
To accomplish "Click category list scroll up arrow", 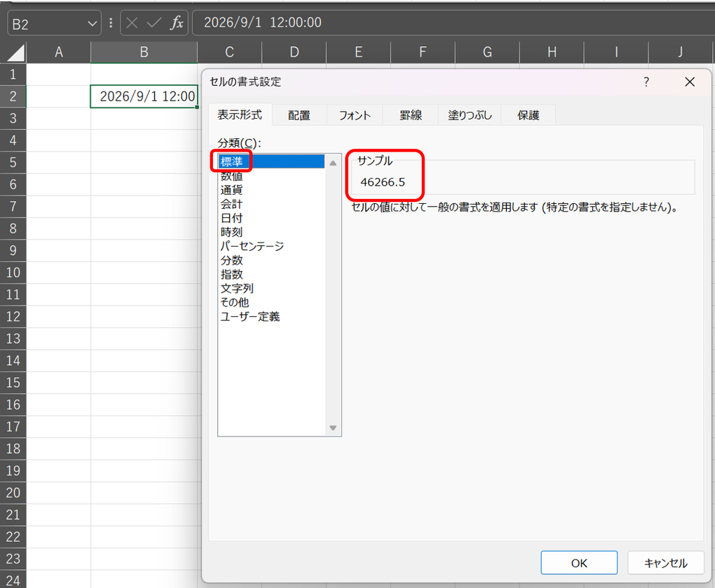I will point(333,163).
